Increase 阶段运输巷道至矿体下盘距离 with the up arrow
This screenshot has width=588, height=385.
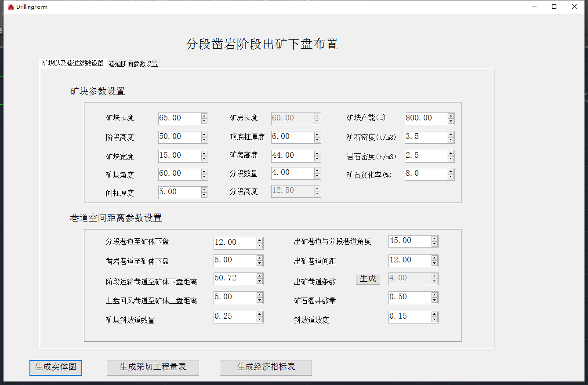pyautogui.click(x=260, y=276)
